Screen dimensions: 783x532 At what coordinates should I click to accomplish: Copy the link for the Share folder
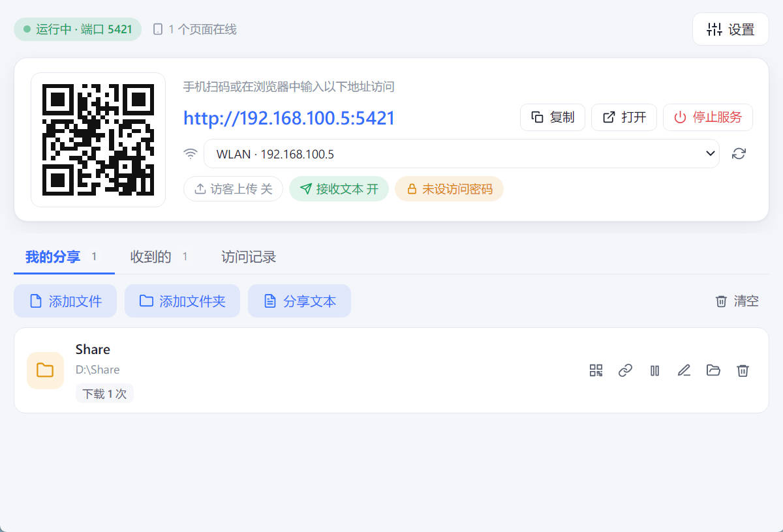[x=625, y=370]
